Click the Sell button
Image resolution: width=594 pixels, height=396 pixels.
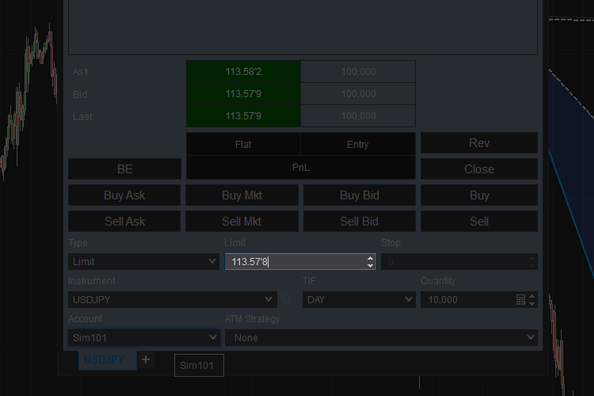coord(479,221)
